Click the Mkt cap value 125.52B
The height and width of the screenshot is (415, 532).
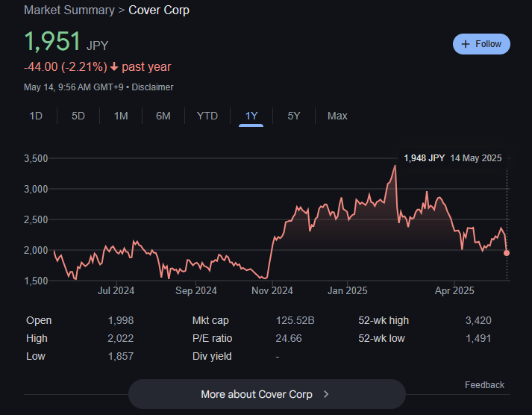pos(295,320)
